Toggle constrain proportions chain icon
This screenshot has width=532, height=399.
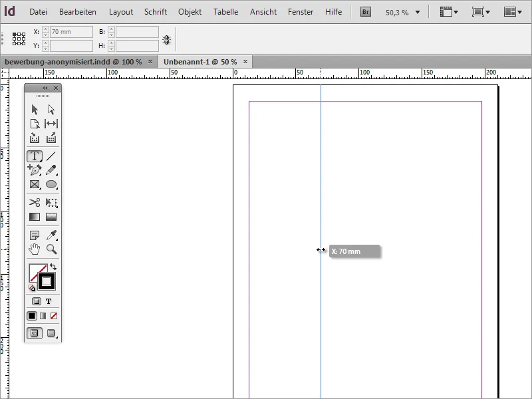coord(167,40)
